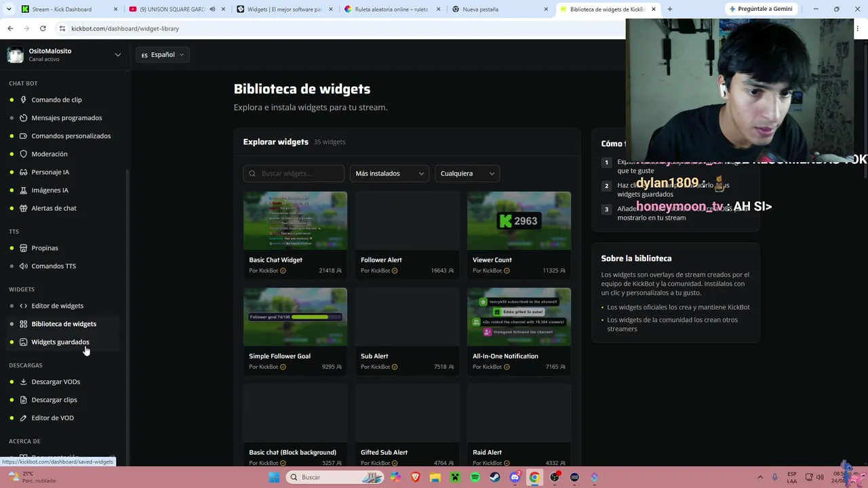The width and height of the screenshot is (868, 488).
Task: Focus the Buscar widgets search field
Action: 294,174
